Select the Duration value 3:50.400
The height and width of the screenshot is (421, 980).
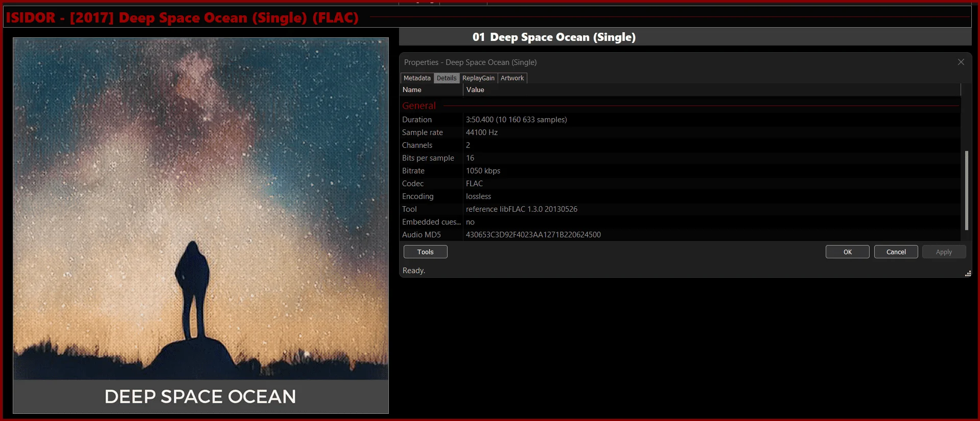pyautogui.click(x=516, y=120)
